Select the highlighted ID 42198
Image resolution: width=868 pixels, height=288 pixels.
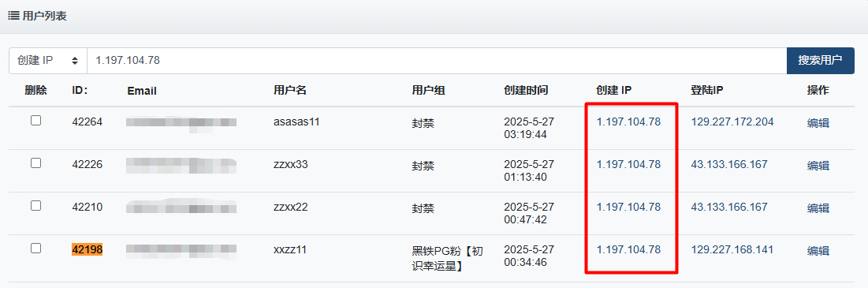pos(88,250)
